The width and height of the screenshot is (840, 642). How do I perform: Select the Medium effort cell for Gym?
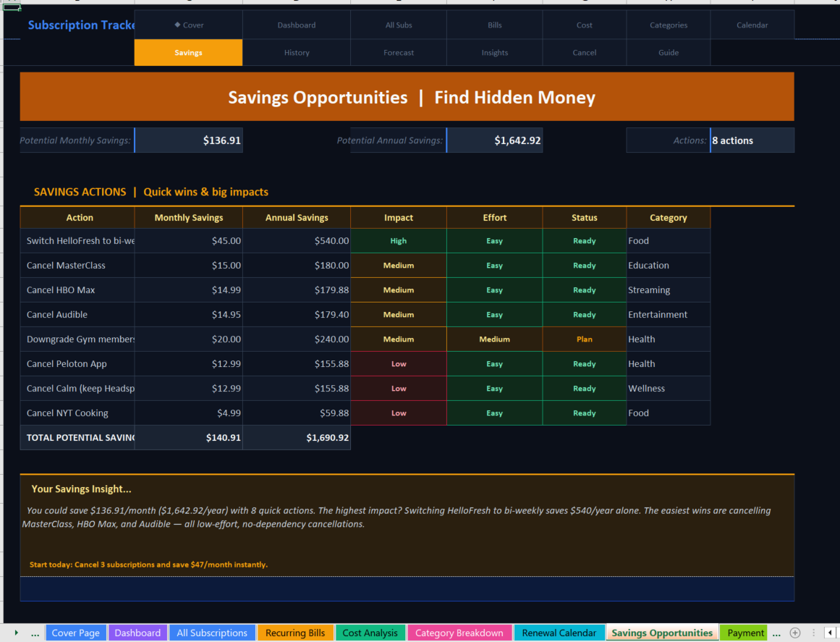[x=494, y=339]
